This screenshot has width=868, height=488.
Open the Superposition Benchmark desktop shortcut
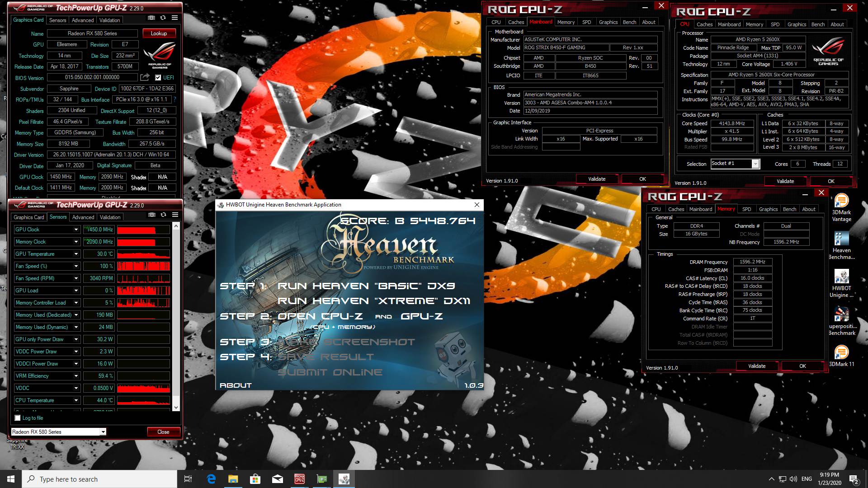click(x=842, y=321)
